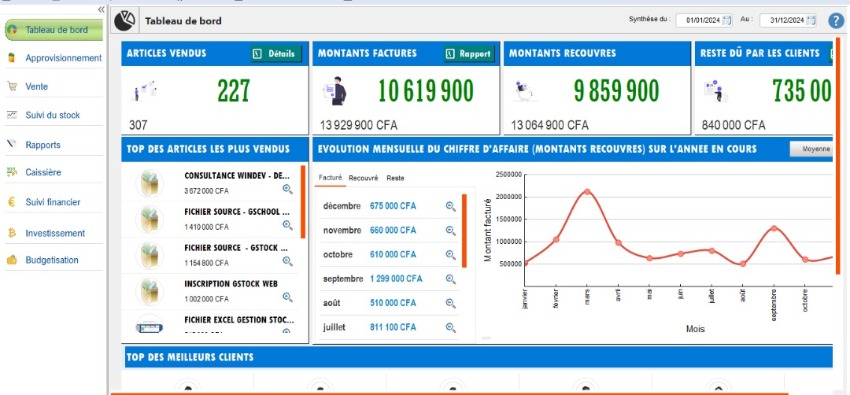The height and width of the screenshot is (395, 850).
Task: Open the Caissière sidebar icon
Action: tap(12, 172)
